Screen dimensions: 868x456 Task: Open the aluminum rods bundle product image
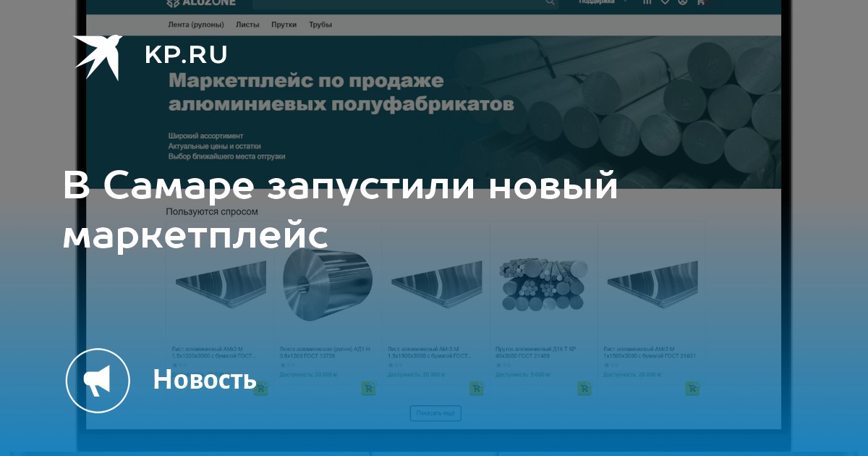542,284
